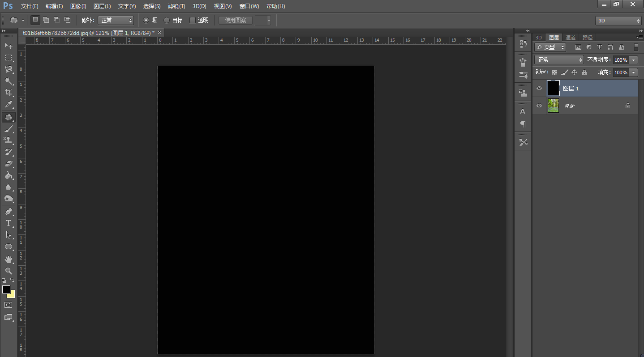Screen dimensions: 644x357
Task: Choose Subtract from Selection mode
Action: pyautogui.click(x=56, y=20)
